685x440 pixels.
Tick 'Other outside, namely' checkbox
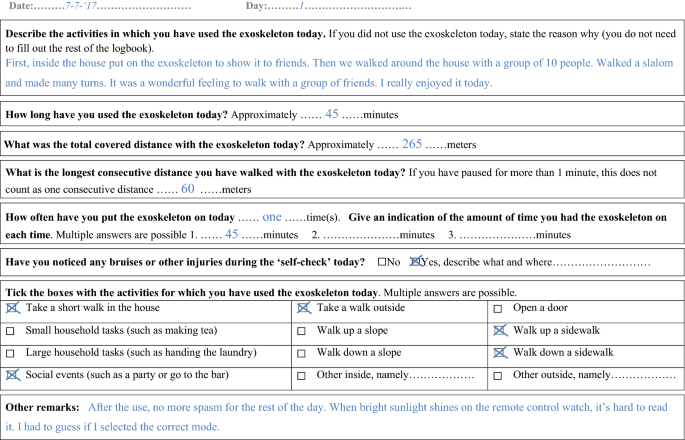(498, 376)
